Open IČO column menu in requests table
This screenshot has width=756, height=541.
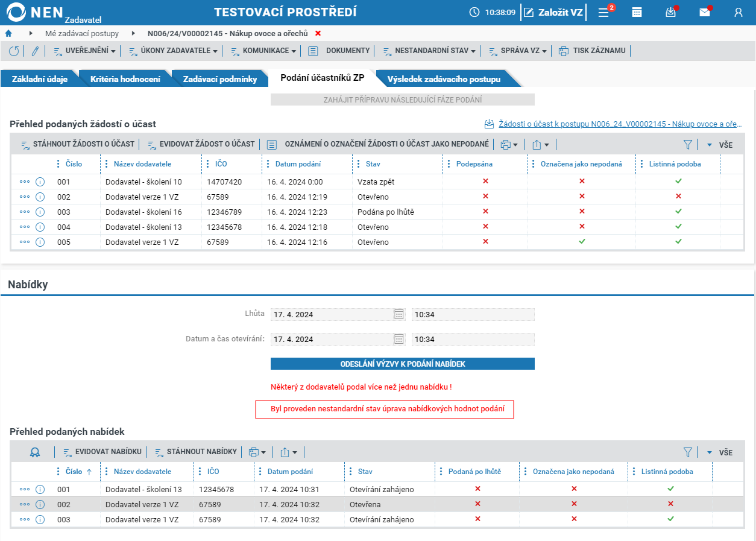(207, 163)
